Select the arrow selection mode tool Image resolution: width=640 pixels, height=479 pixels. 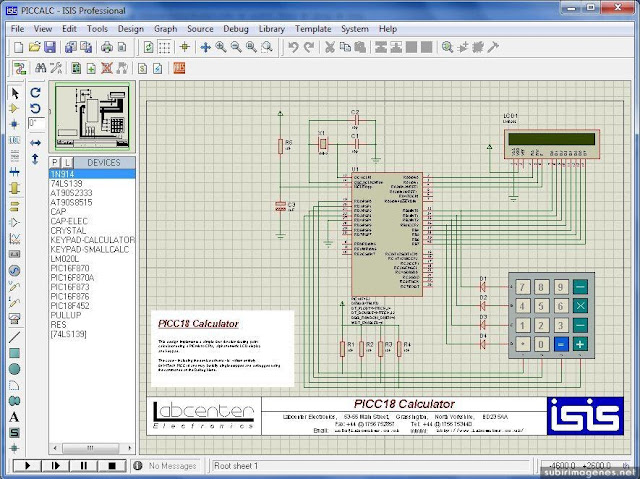15,93
